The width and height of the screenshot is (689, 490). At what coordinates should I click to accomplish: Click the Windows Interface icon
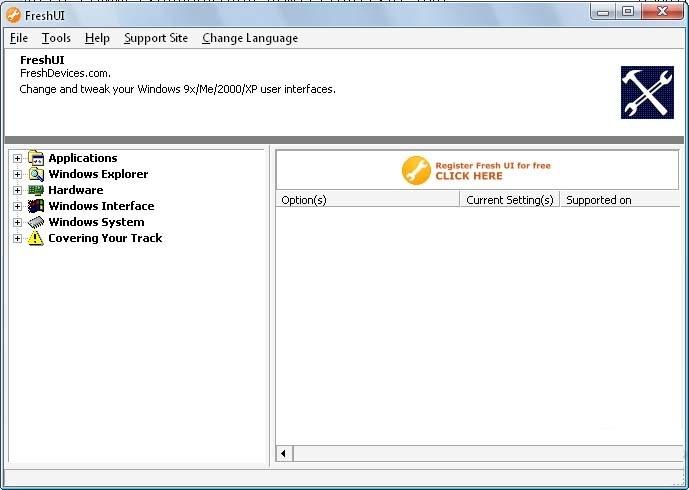(36, 206)
